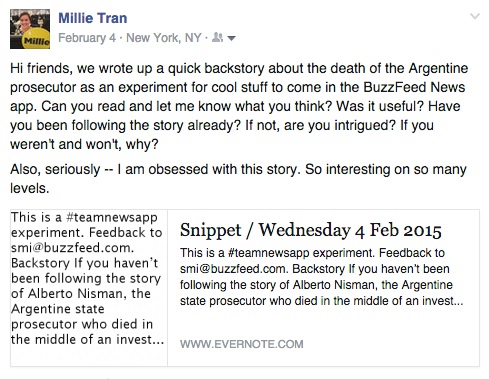Click #teamnewsapp in the left preview thumbnail

coord(111,217)
